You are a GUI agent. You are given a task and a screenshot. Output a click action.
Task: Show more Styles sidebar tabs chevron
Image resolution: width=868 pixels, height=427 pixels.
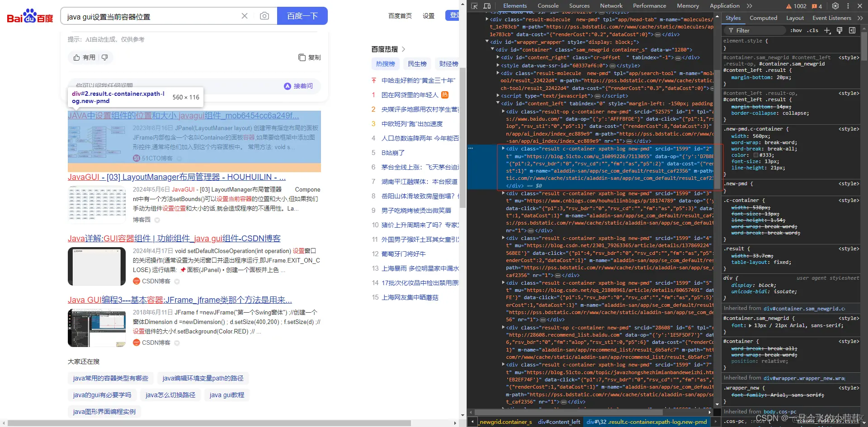[x=860, y=18]
